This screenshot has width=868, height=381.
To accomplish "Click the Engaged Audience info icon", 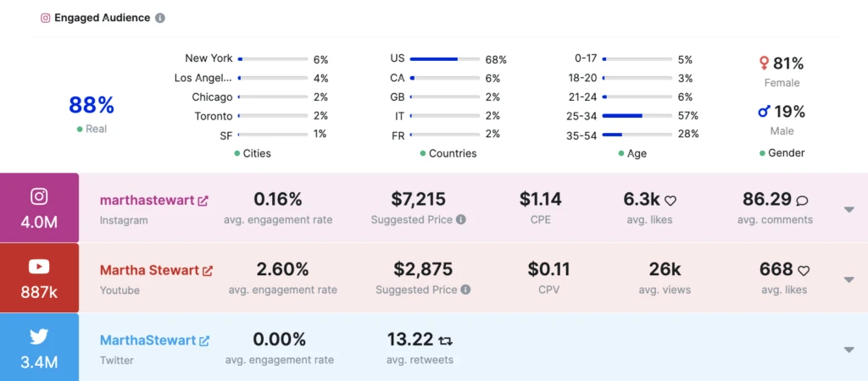I will point(161,18).
